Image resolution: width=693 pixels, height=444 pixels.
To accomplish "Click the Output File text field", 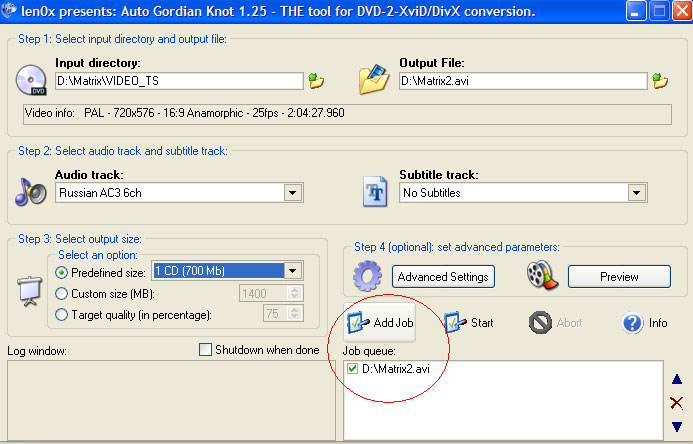I will [x=523, y=81].
